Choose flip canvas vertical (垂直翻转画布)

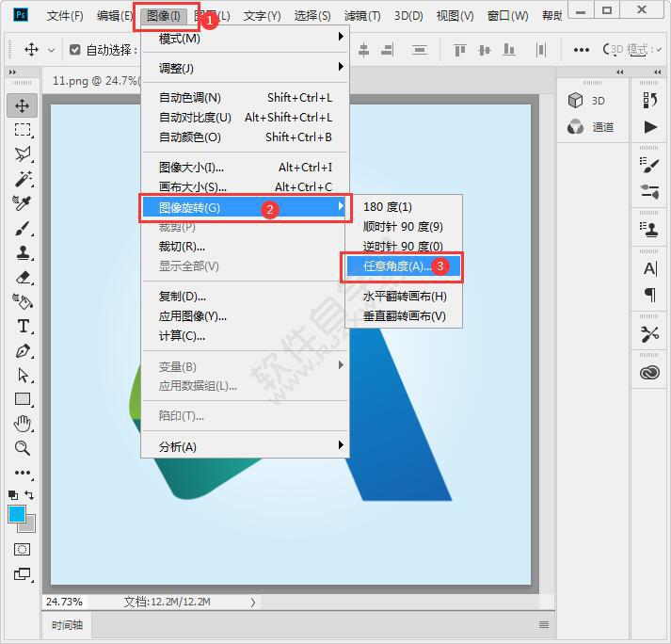(x=404, y=316)
